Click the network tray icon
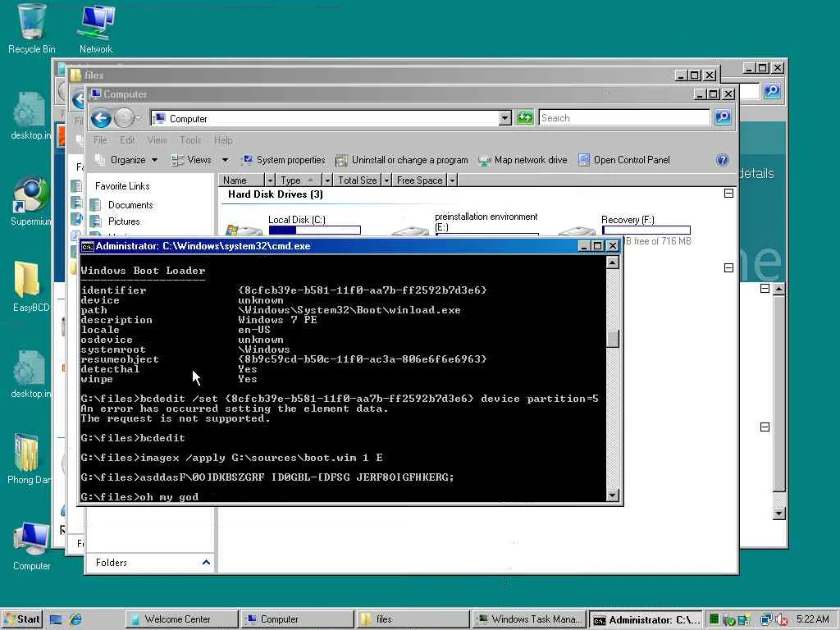 [x=767, y=620]
